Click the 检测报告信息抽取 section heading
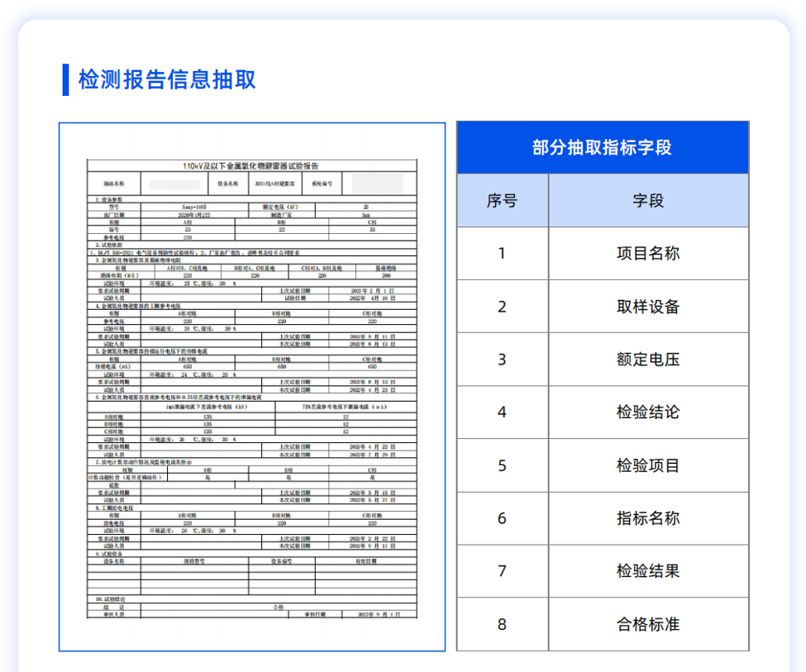 167,79
